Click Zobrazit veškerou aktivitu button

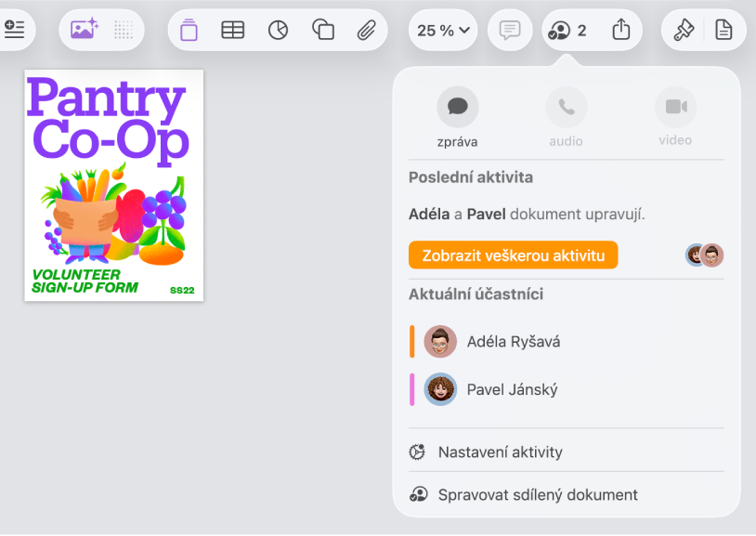[x=513, y=255]
